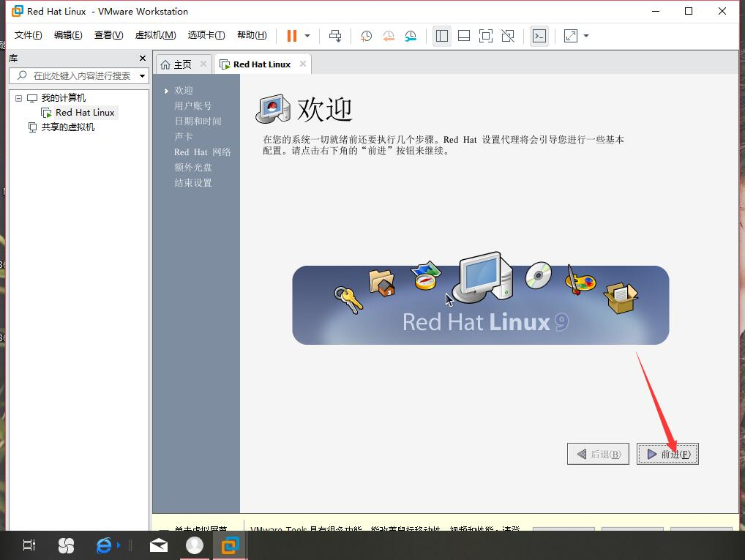Pause the running virtual machine

pyautogui.click(x=292, y=36)
